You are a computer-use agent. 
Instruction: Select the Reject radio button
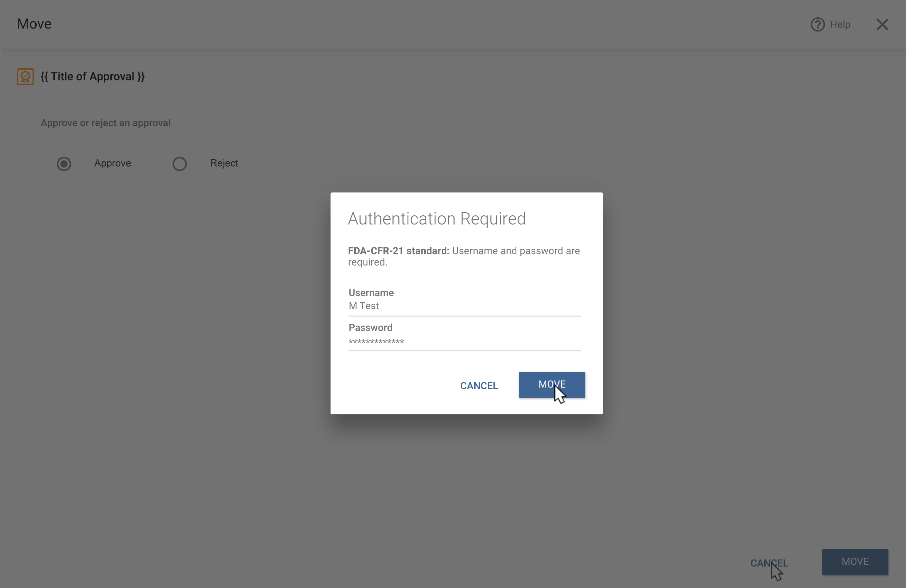180,164
